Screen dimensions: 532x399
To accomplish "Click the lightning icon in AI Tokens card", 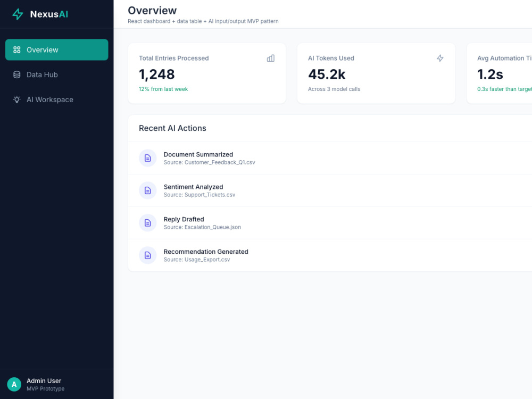I will coord(440,59).
